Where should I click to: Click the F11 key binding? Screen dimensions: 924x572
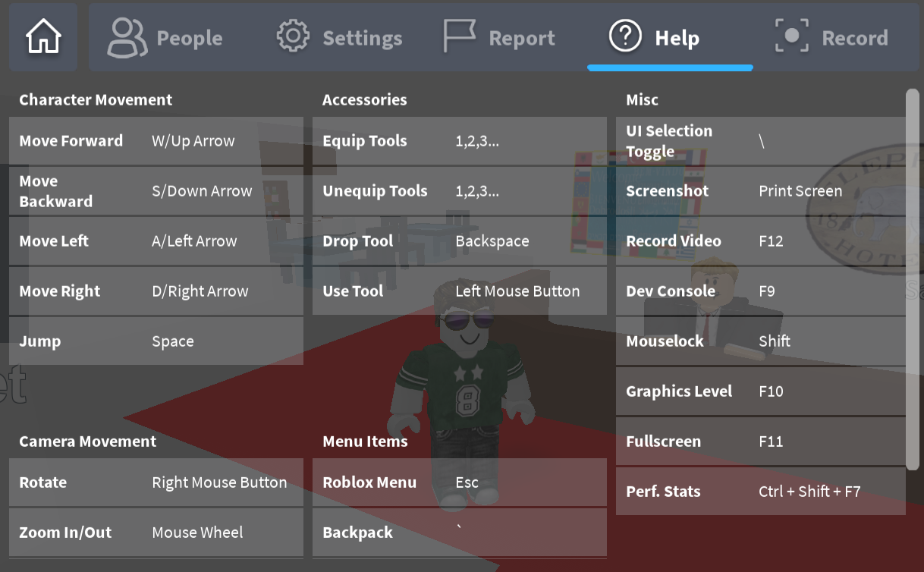coord(771,442)
